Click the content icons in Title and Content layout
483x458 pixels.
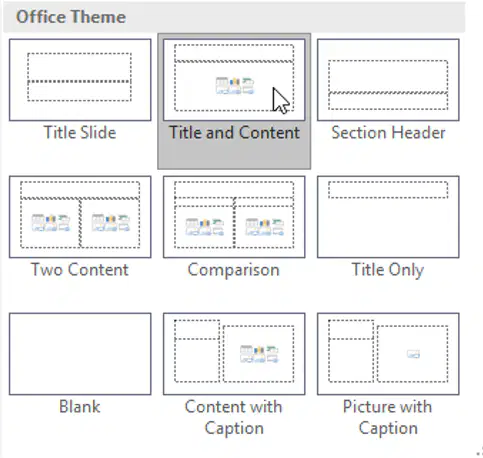click(x=235, y=86)
